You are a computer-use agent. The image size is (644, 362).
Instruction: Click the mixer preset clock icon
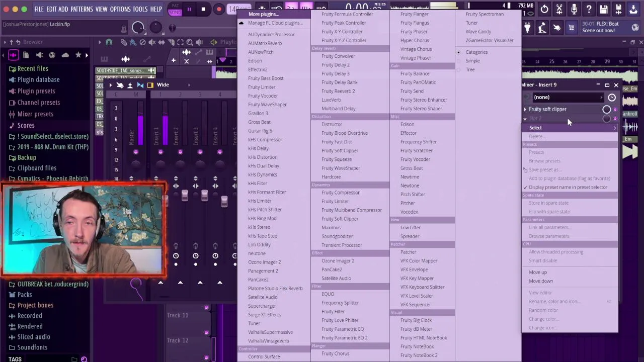point(612,98)
